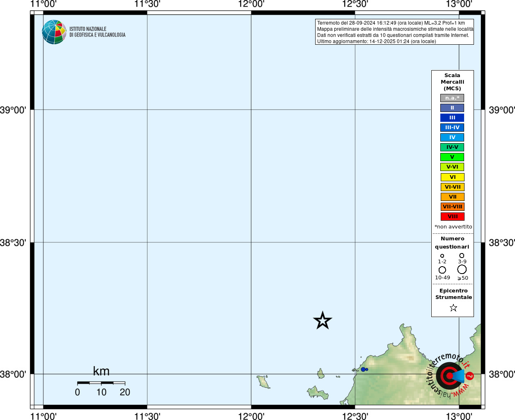This screenshot has width=515, height=420.
Task: Click the star icon in the legend
Action: pyautogui.click(x=453, y=308)
